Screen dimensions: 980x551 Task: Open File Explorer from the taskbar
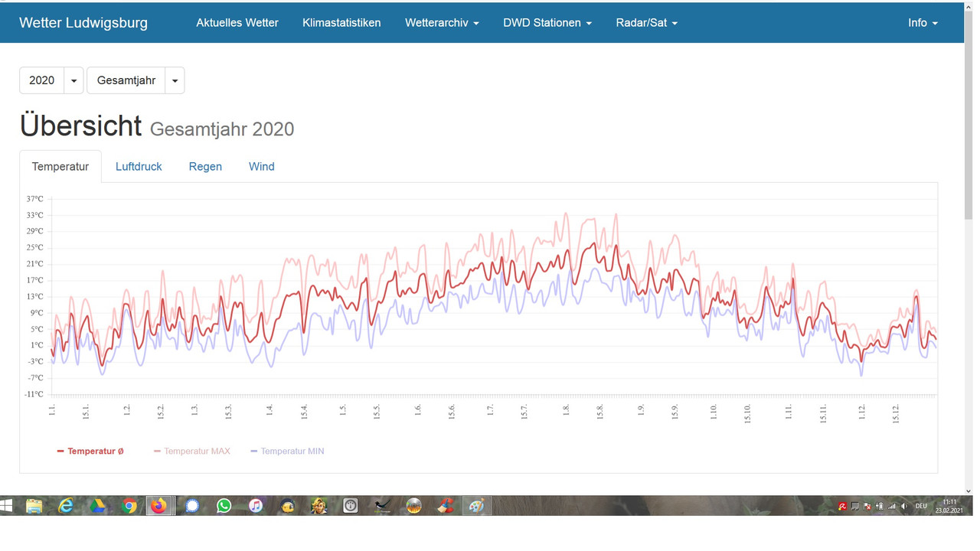coord(34,506)
